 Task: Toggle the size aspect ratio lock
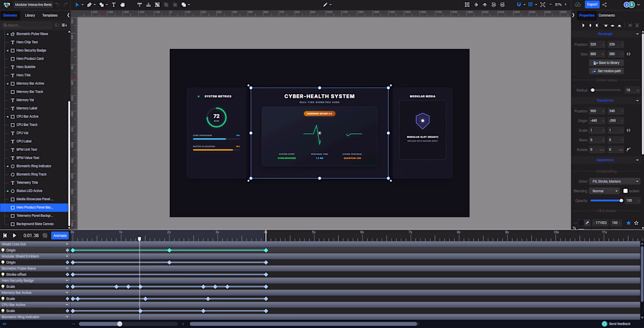628,54
